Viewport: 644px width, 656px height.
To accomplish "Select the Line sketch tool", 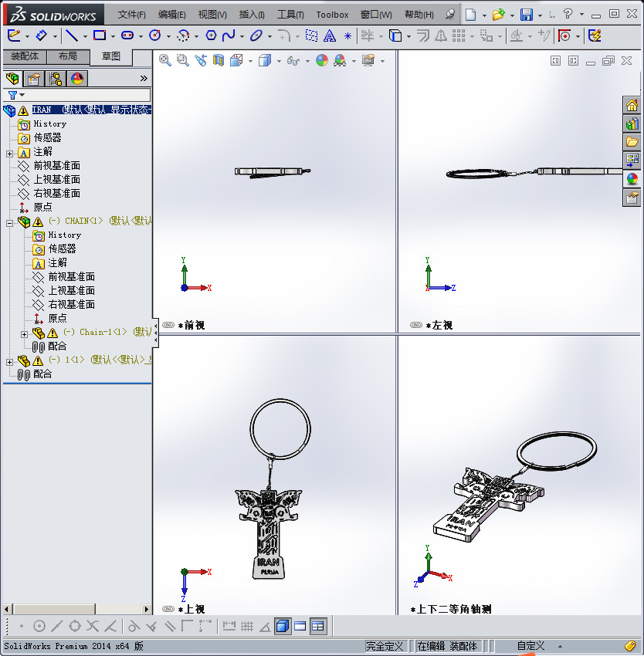I will [72, 36].
